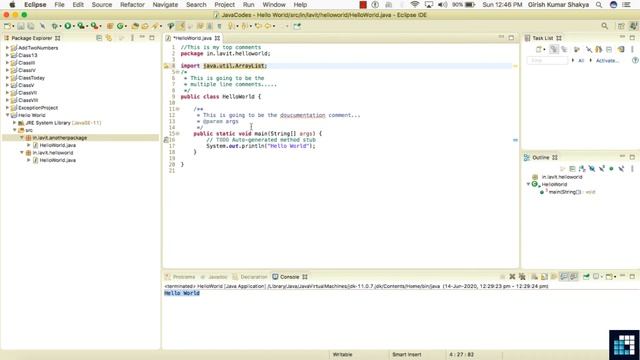Click the Writable status bar entry
Image resolution: width=640 pixels, height=360 pixels.
342,354
